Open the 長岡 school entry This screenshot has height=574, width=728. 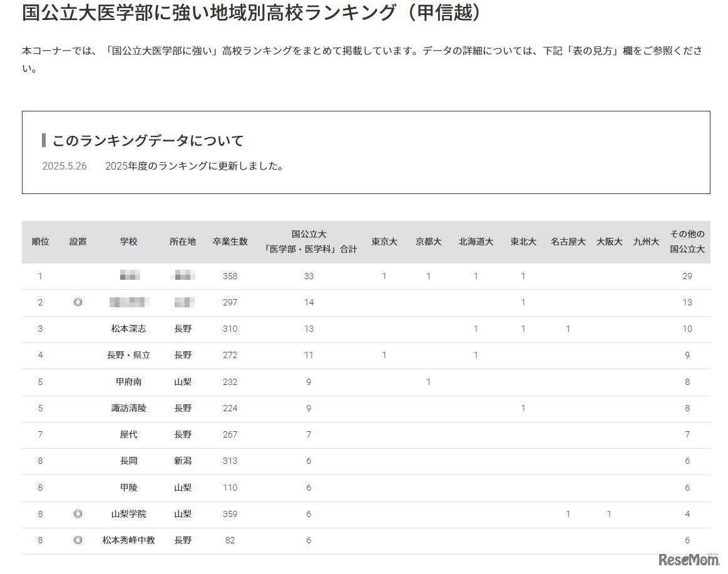point(130,461)
